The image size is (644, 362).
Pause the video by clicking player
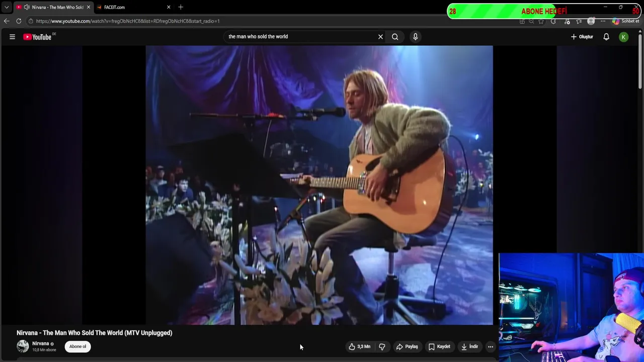[319, 185]
